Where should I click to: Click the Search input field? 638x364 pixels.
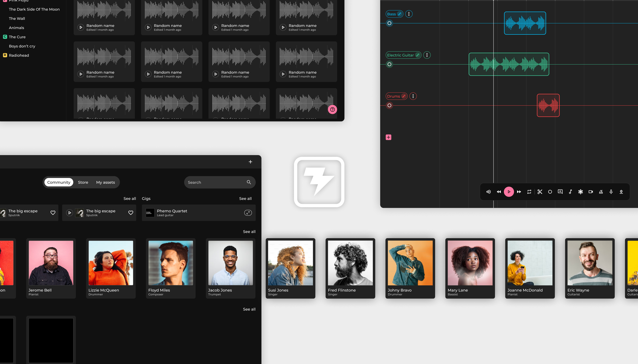[220, 182]
